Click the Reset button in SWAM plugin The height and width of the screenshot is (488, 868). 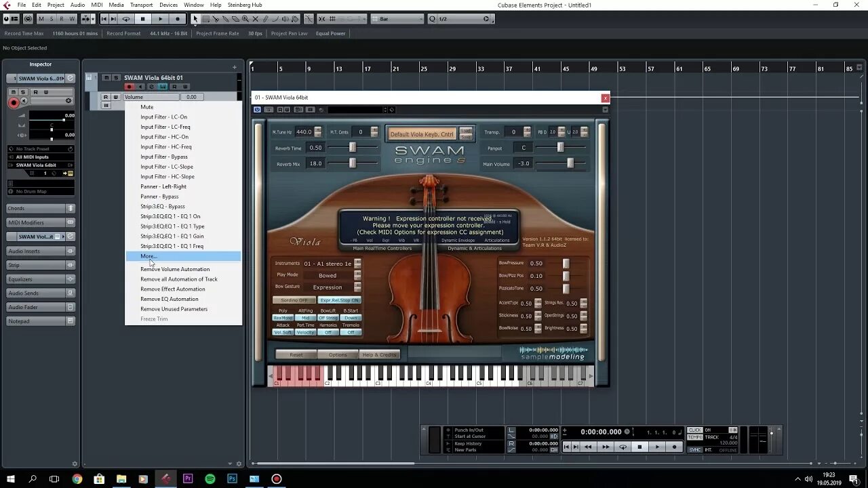click(296, 354)
